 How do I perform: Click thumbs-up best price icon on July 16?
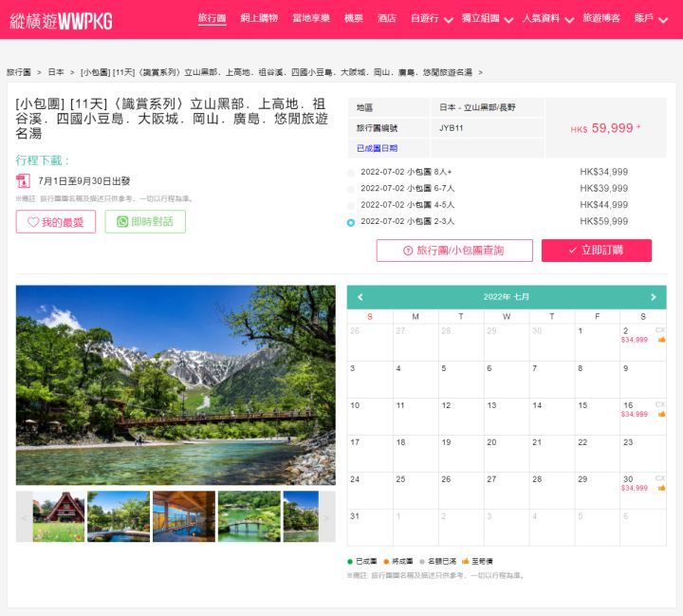661,414
